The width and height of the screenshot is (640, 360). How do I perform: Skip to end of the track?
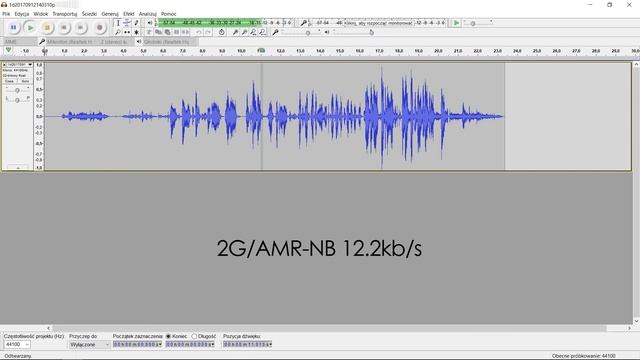point(81,27)
